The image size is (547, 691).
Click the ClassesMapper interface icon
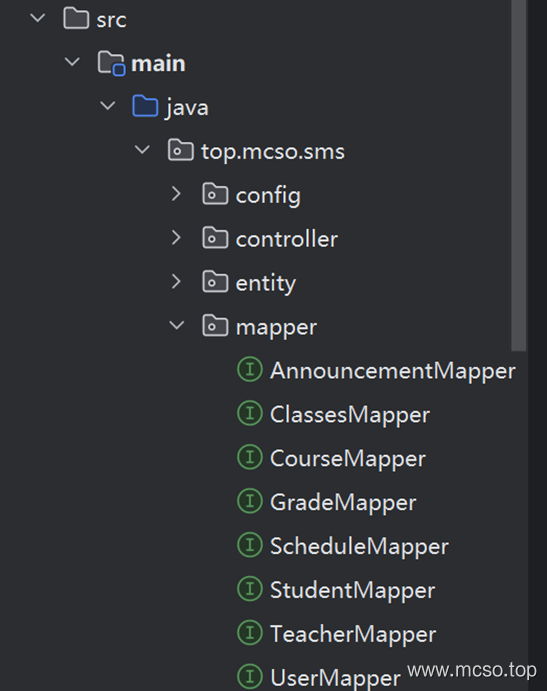pyautogui.click(x=250, y=413)
